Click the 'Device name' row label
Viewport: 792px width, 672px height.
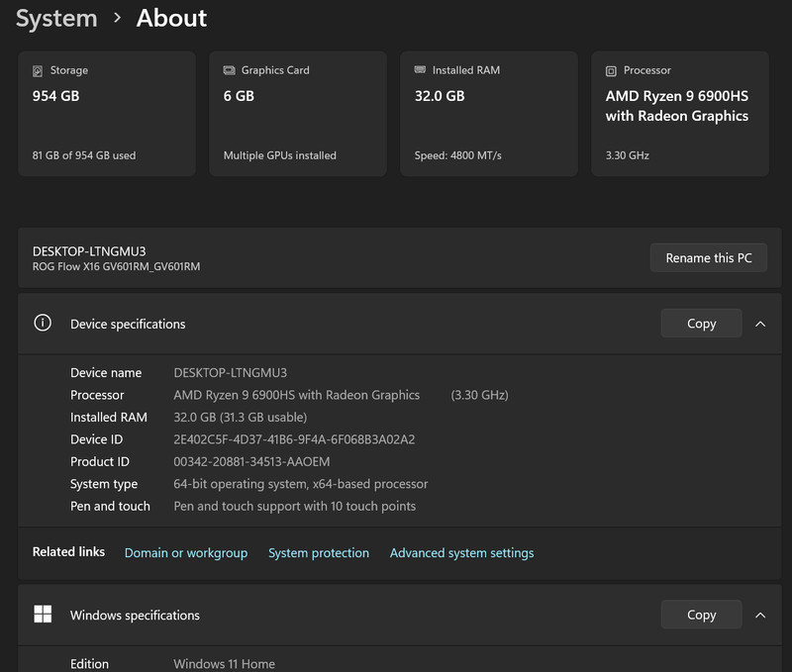(x=106, y=372)
